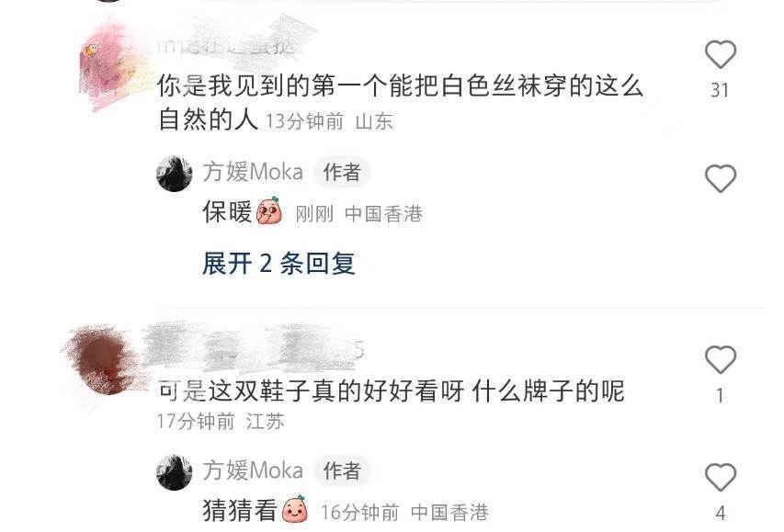
Task: Select the 可是这双鞋子真的好好看呀 comment text
Action: [391, 391]
